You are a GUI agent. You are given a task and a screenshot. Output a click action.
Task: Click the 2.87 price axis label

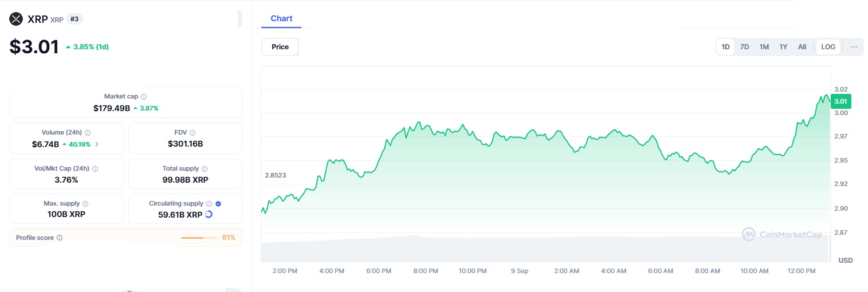840,232
